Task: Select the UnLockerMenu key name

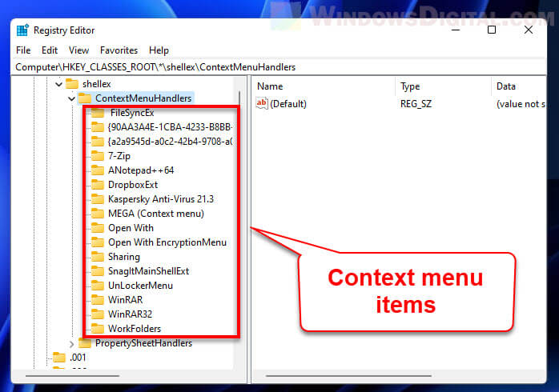Action: pos(140,286)
